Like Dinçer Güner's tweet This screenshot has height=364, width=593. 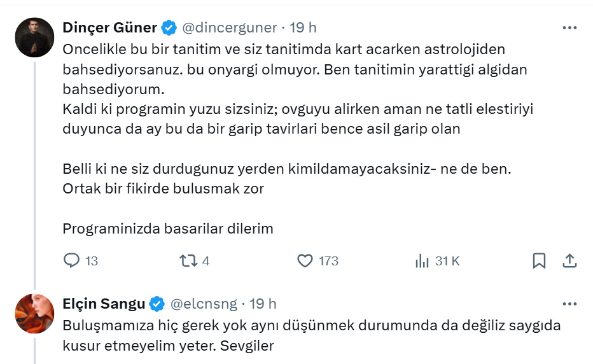306,261
